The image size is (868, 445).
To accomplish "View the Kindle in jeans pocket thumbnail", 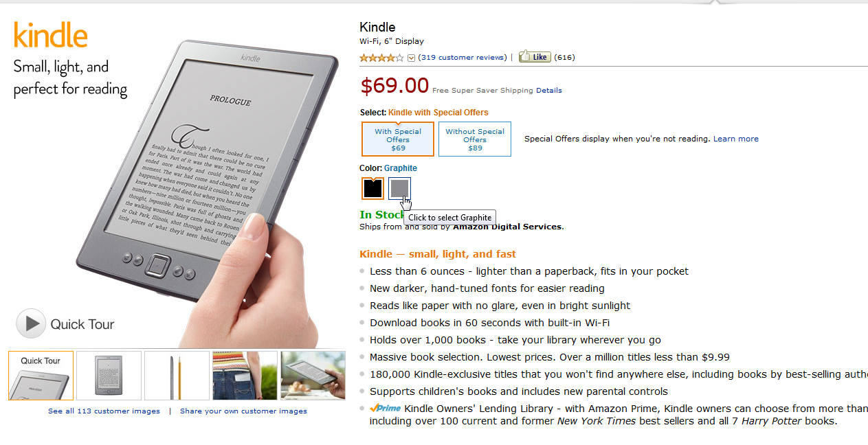I will point(245,376).
